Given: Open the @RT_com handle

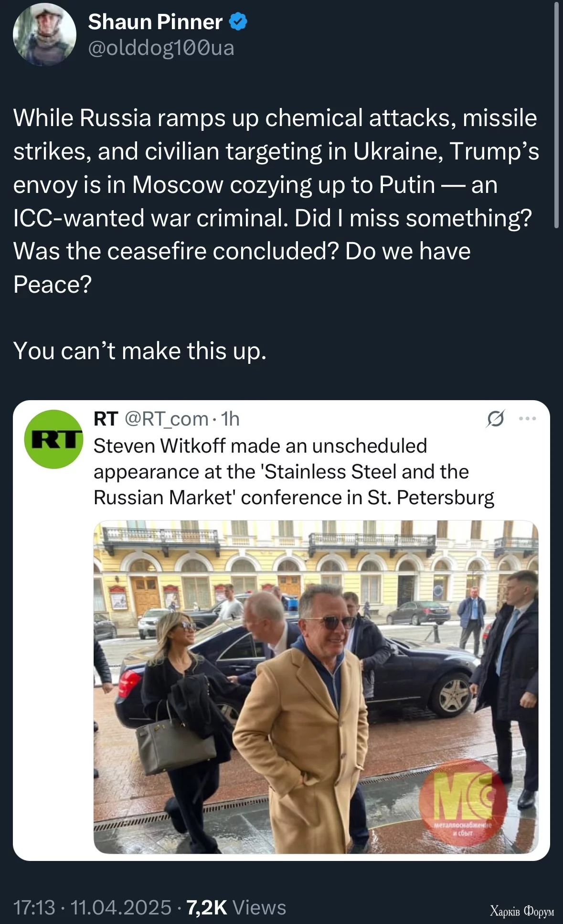Looking at the screenshot, I should click(x=166, y=419).
